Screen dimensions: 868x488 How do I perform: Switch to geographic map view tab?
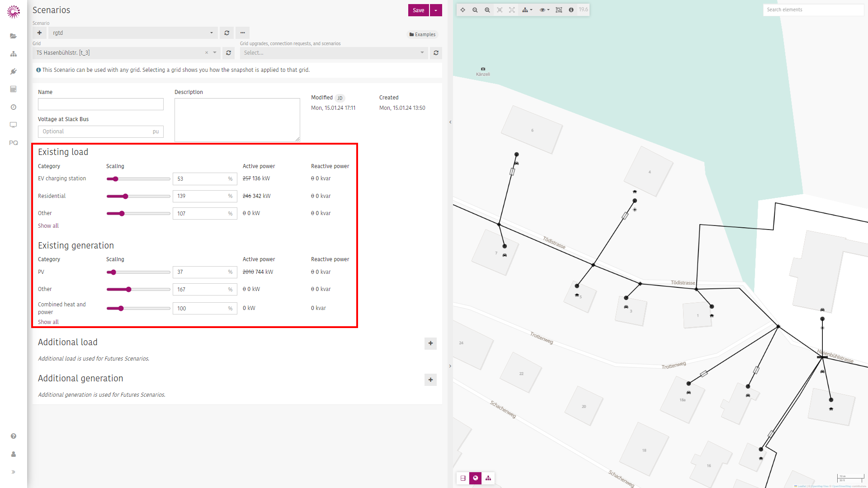(476, 478)
